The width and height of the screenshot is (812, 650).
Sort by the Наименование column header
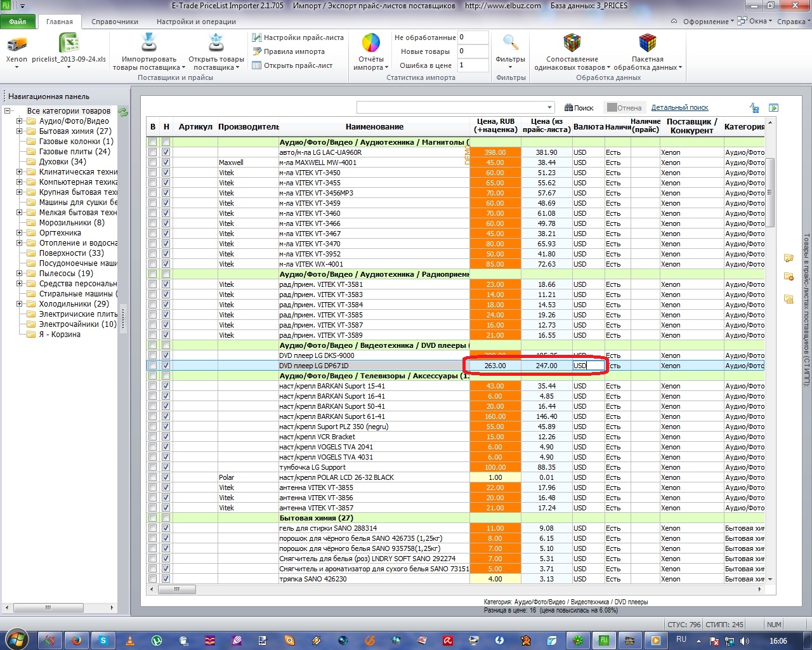[374, 126]
